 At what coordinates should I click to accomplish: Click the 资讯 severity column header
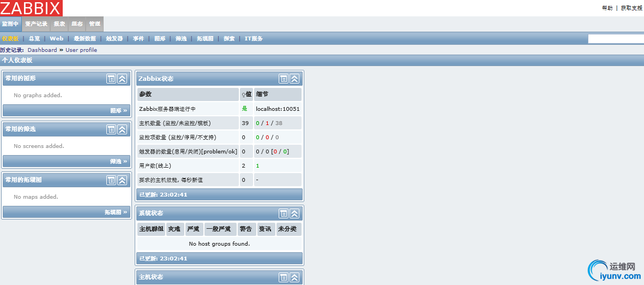pos(266,229)
